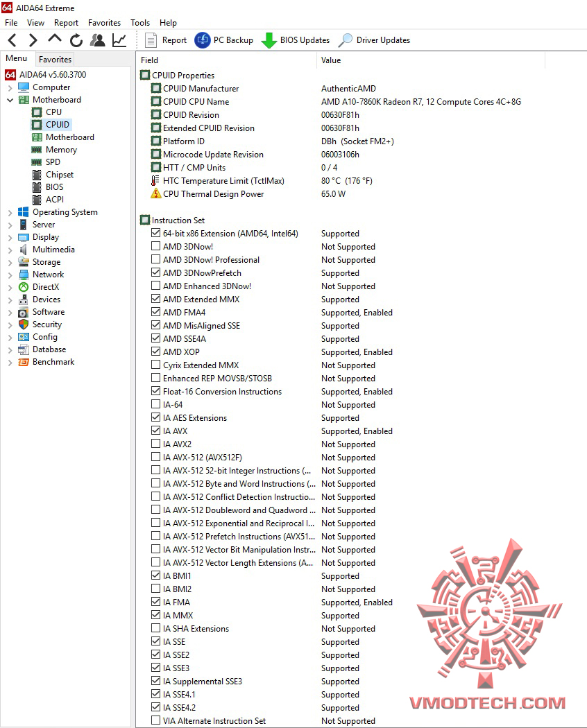
Task: Toggle the AMD FMA4 checkbox
Action: pos(155,312)
